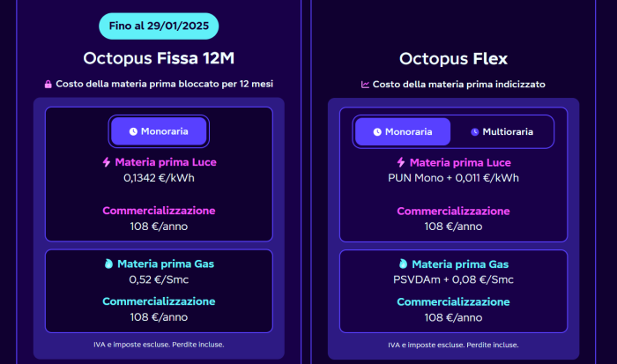Click the chart icon next to indexed cost

[365, 85]
